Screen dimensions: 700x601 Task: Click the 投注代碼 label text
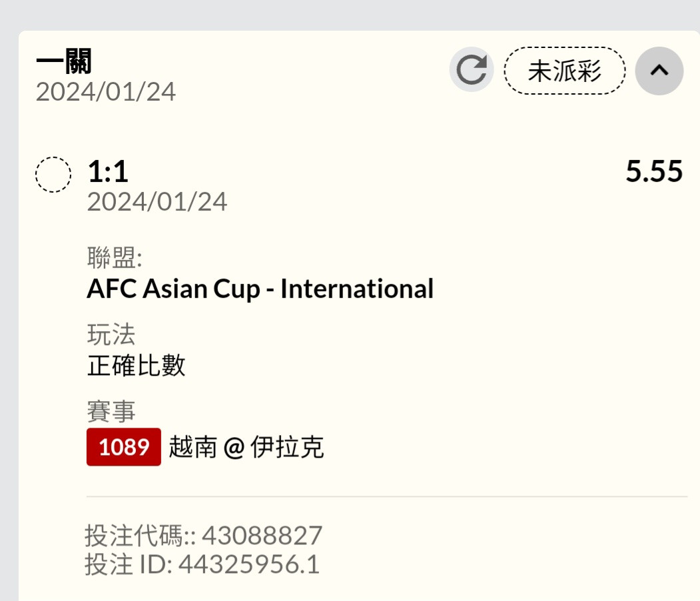(134, 535)
